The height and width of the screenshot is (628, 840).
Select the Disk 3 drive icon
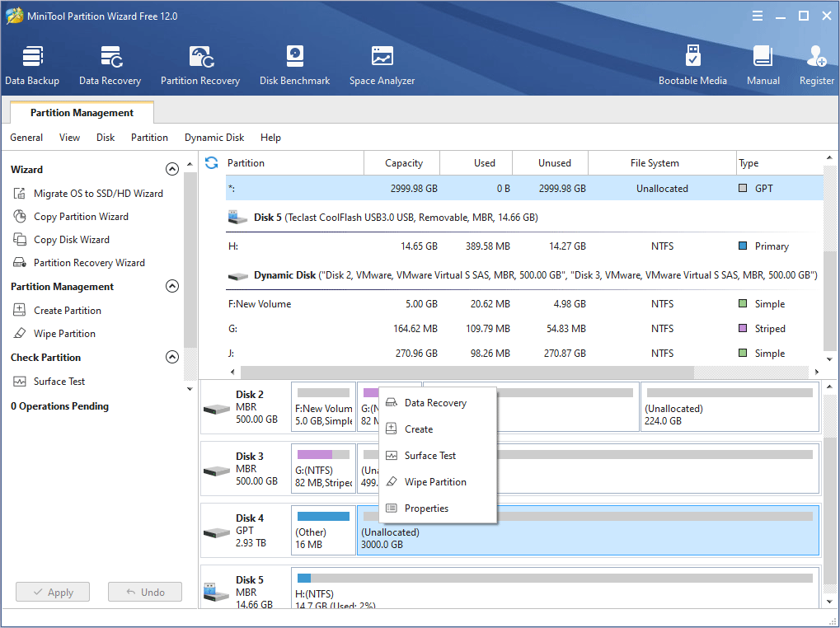click(x=217, y=471)
